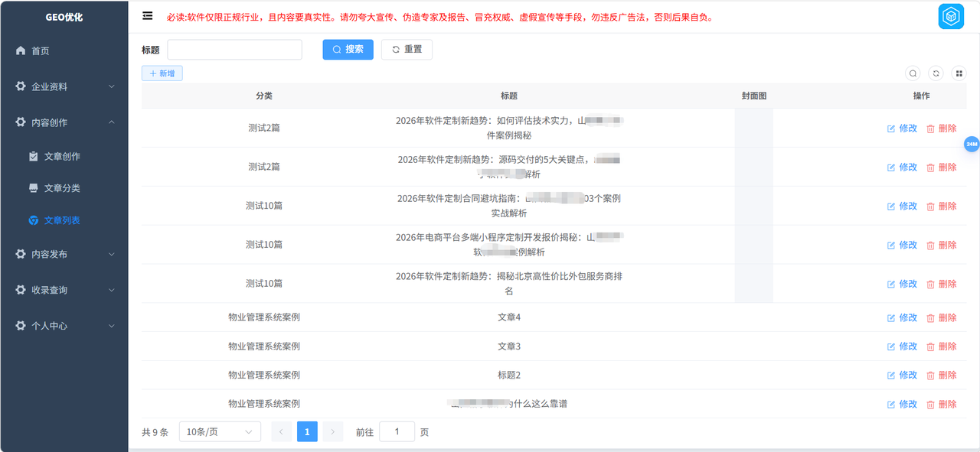Viewport: 980px width, 452px height.
Task: Click the 前往 page number input
Action: (397, 431)
